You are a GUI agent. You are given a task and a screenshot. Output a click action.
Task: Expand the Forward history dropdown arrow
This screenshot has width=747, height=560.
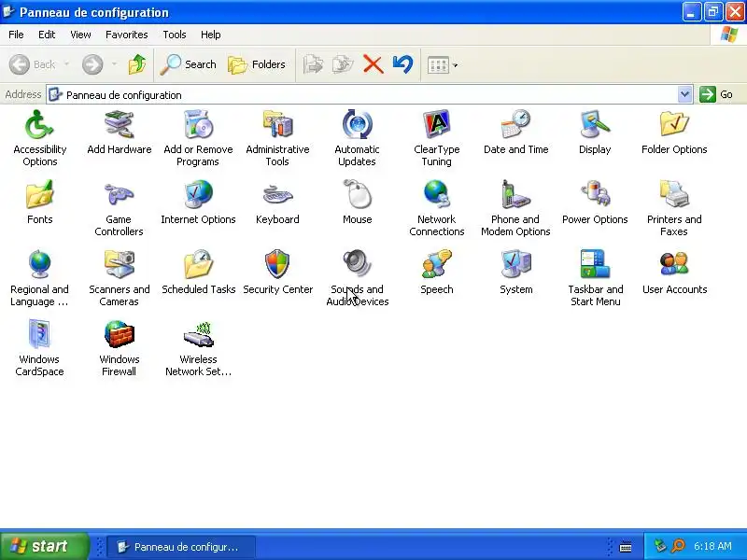(114, 64)
